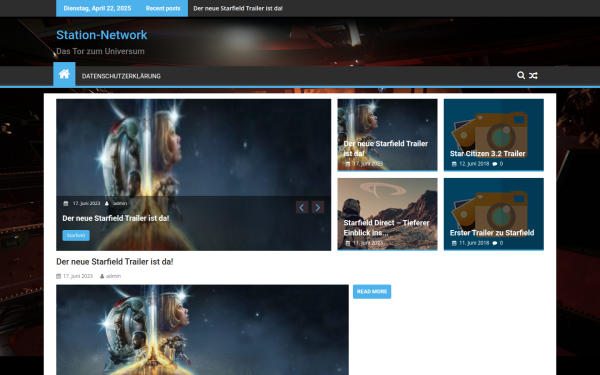
Task: Click the home icon in navigation bar
Action: click(x=64, y=74)
